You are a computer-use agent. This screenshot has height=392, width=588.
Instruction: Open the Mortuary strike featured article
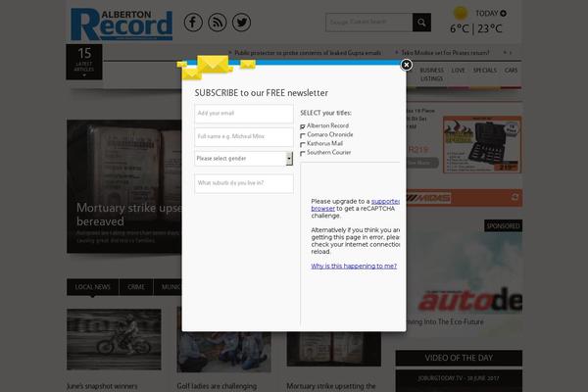(124, 186)
